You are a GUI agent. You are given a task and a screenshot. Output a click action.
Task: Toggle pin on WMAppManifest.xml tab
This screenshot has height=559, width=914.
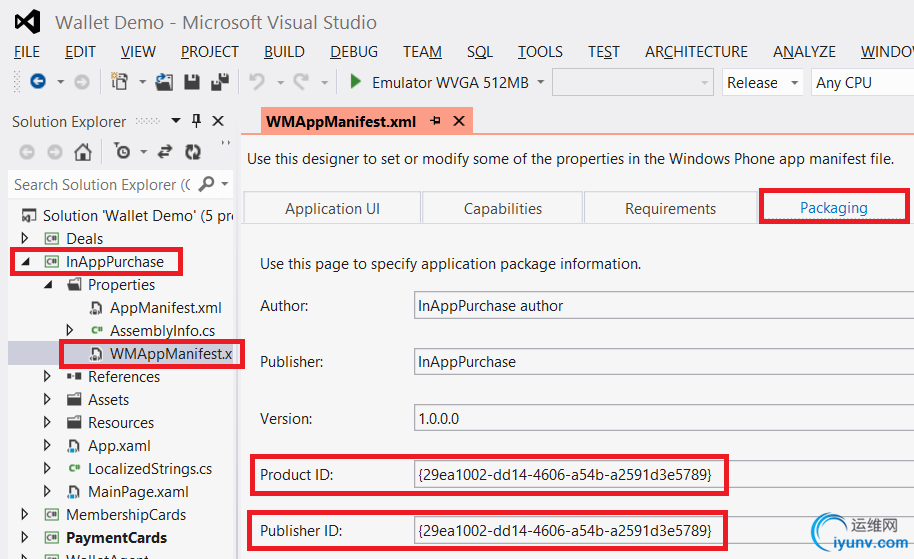(x=436, y=121)
